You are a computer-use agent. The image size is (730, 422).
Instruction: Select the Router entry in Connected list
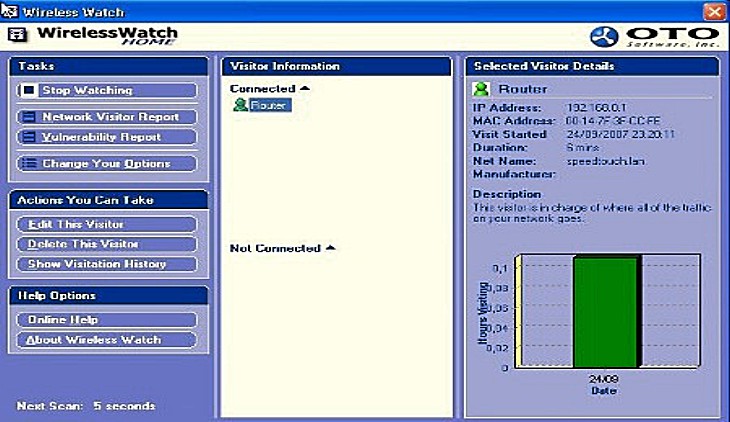(x=270, y=105)
